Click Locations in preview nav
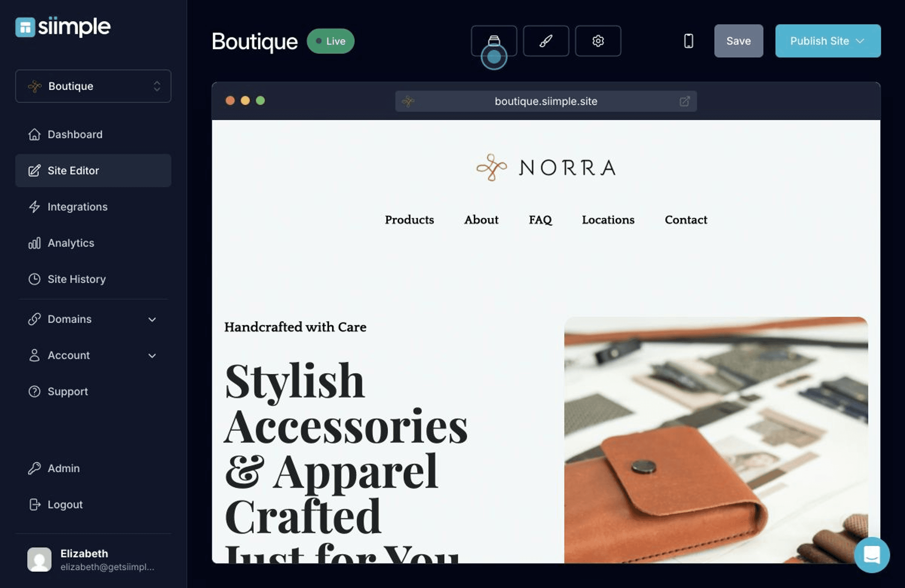The width and height of the screenshot is (905, 588). (608, 220)
